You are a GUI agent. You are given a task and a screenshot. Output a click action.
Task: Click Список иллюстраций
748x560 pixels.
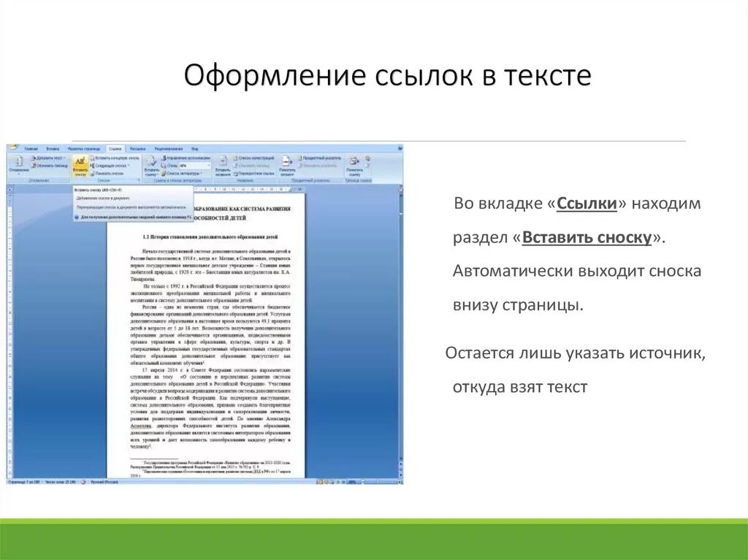pos(253,158)
